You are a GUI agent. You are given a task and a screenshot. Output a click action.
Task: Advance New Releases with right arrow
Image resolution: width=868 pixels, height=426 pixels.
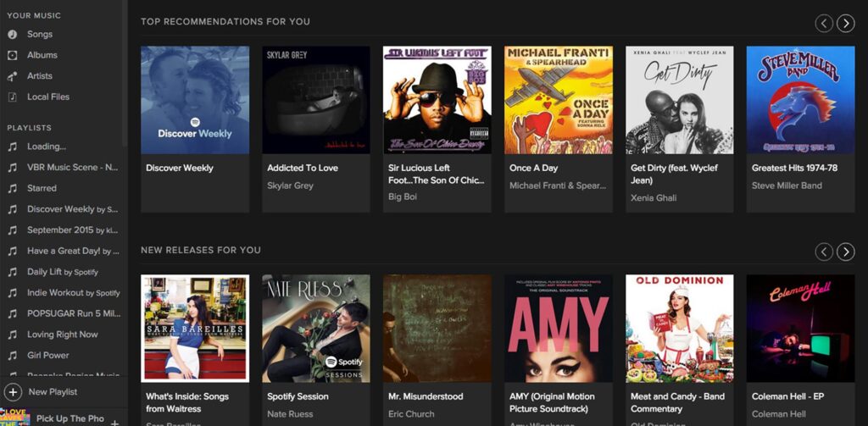pyautogui.click(x=845, y=252)
